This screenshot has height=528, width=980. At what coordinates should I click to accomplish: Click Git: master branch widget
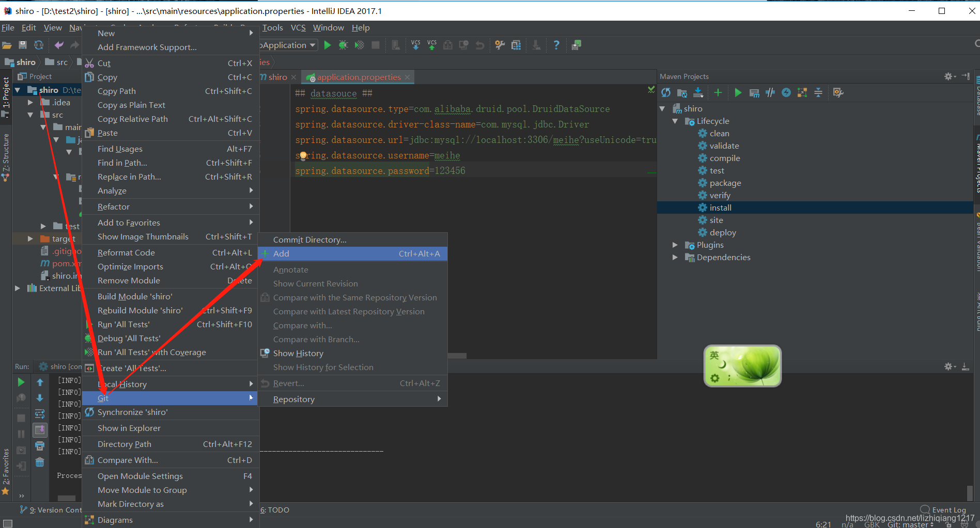910,524
